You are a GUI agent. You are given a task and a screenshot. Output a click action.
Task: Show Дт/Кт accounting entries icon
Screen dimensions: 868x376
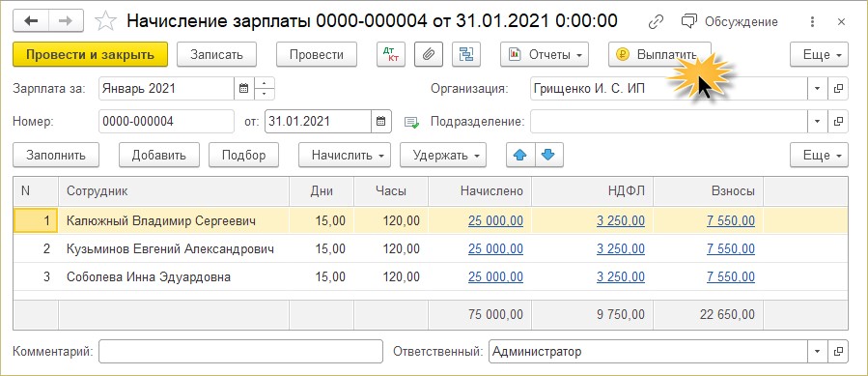coord(391,54)
